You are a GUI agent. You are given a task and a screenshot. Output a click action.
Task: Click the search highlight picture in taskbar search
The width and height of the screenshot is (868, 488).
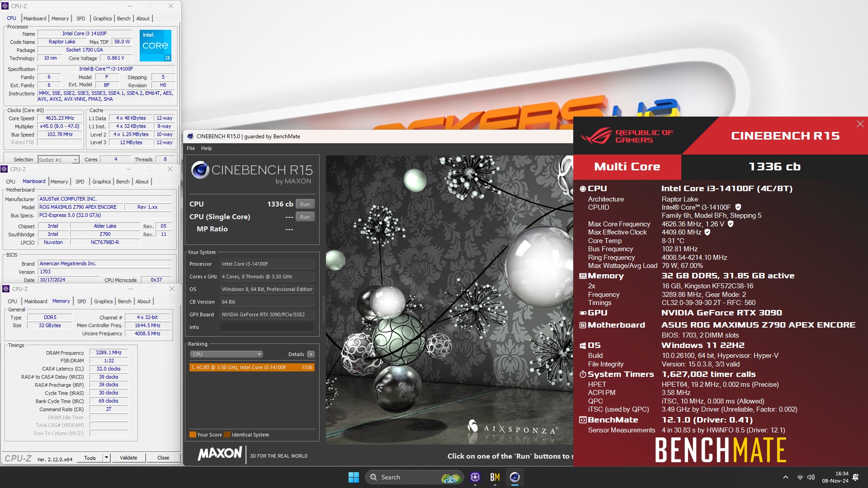click(450, 477)
